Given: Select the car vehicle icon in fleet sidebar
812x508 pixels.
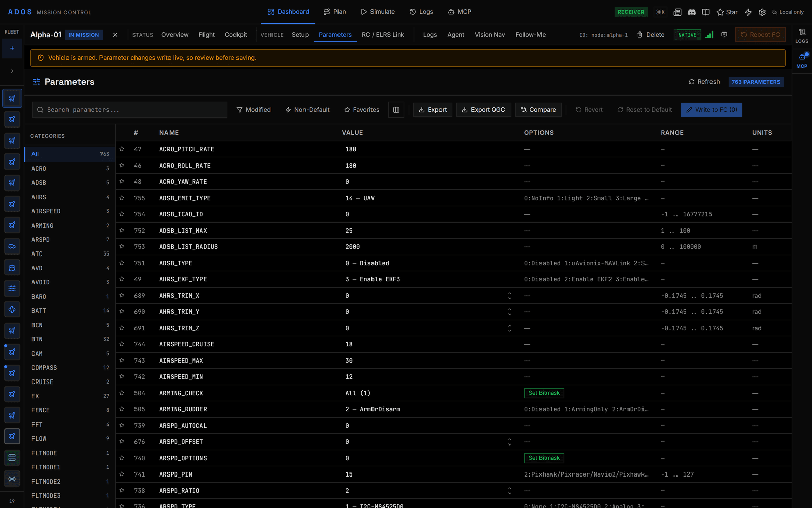Looking at the screenshot, I should point(12,246).
